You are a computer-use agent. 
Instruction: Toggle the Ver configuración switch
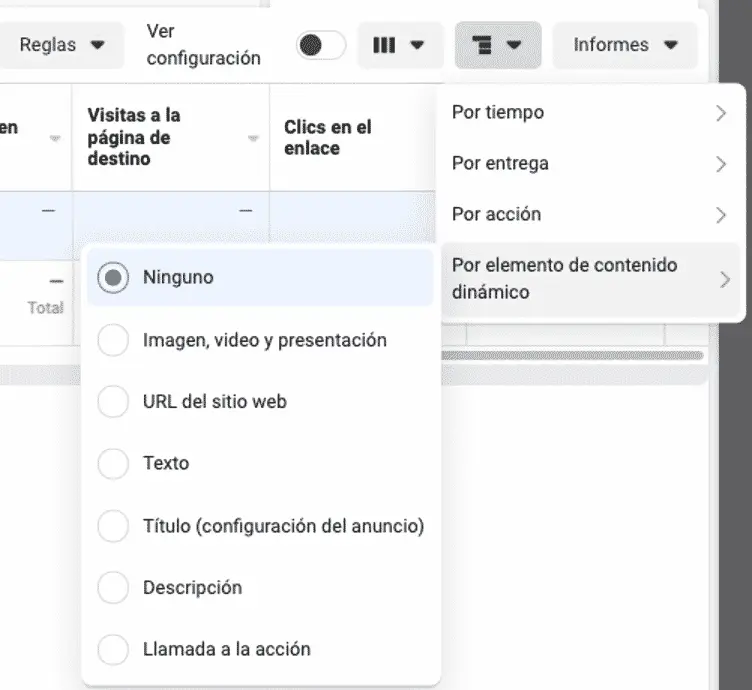[x=321, y=46]
